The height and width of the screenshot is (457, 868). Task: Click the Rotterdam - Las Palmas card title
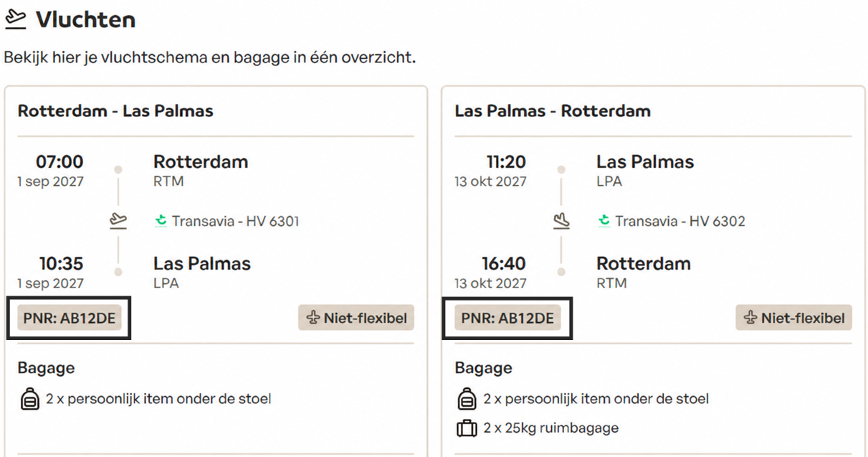115,111
